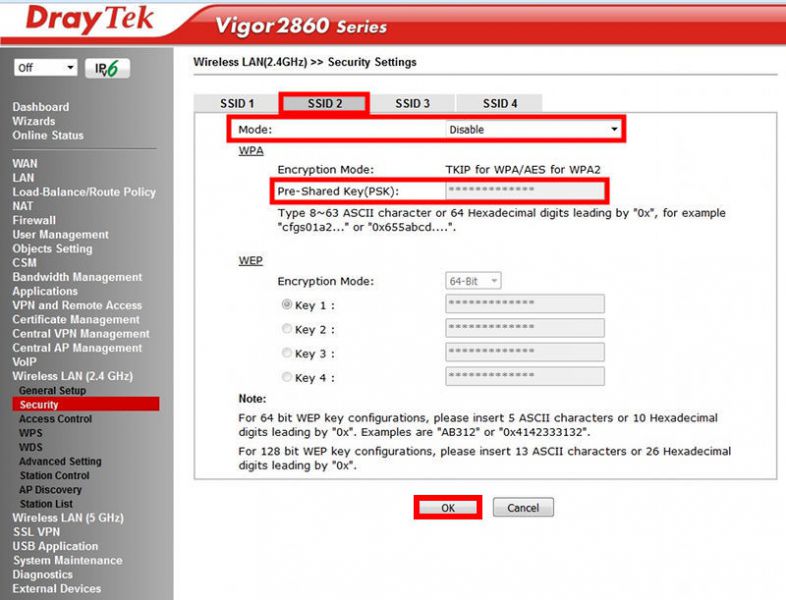Select Key 1 radio button

[x=287, y=304]
